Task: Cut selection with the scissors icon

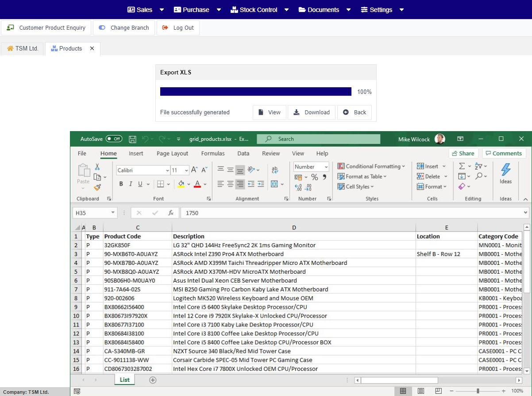Action: [97, 167]
